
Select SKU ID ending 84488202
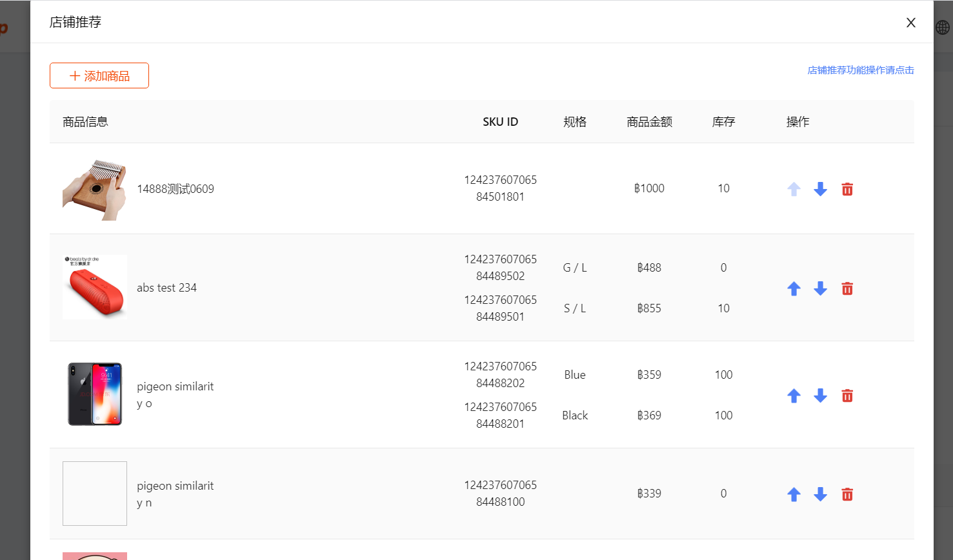tap(501, 375)
